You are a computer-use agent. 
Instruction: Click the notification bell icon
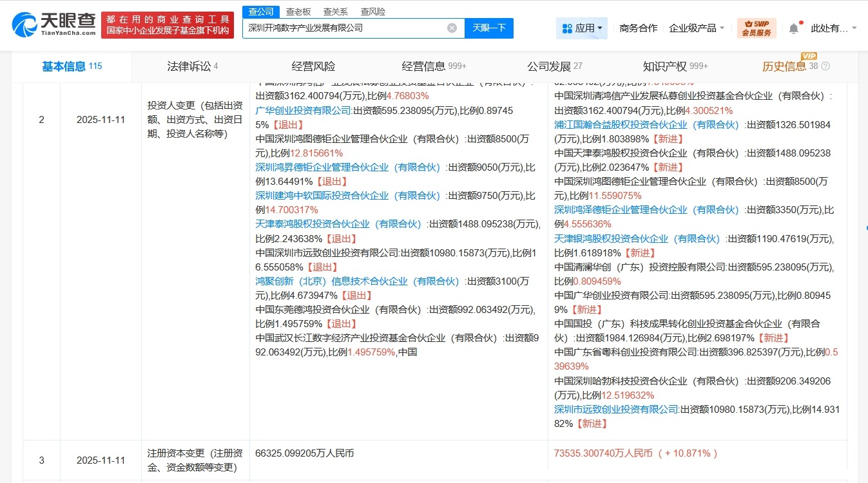point(793,28)
